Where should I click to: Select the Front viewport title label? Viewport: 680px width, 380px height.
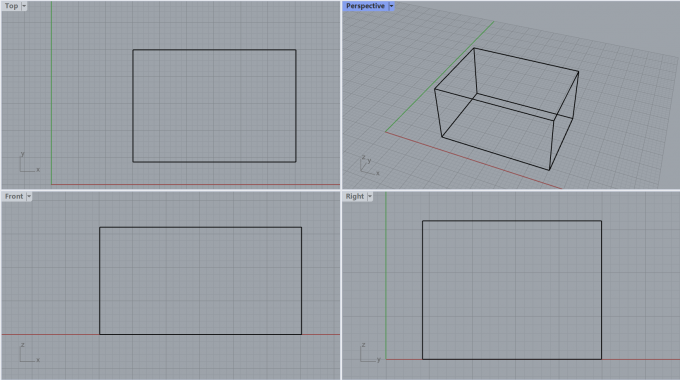point(14,197)
